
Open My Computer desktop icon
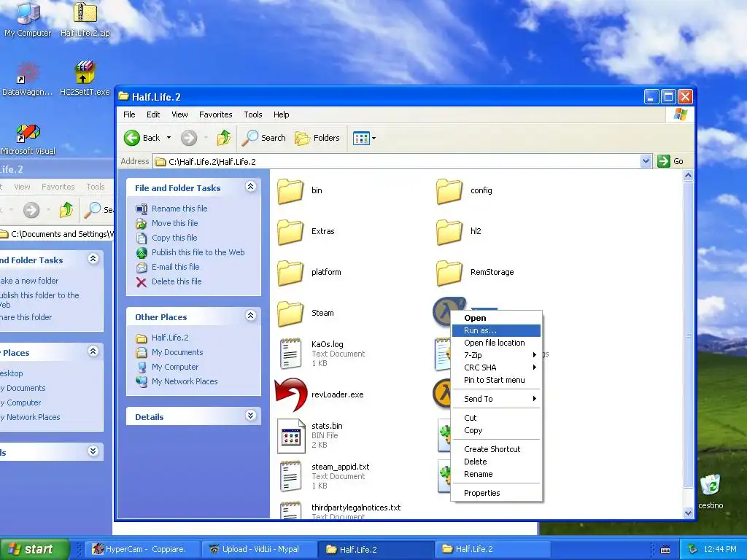point(28,19)
